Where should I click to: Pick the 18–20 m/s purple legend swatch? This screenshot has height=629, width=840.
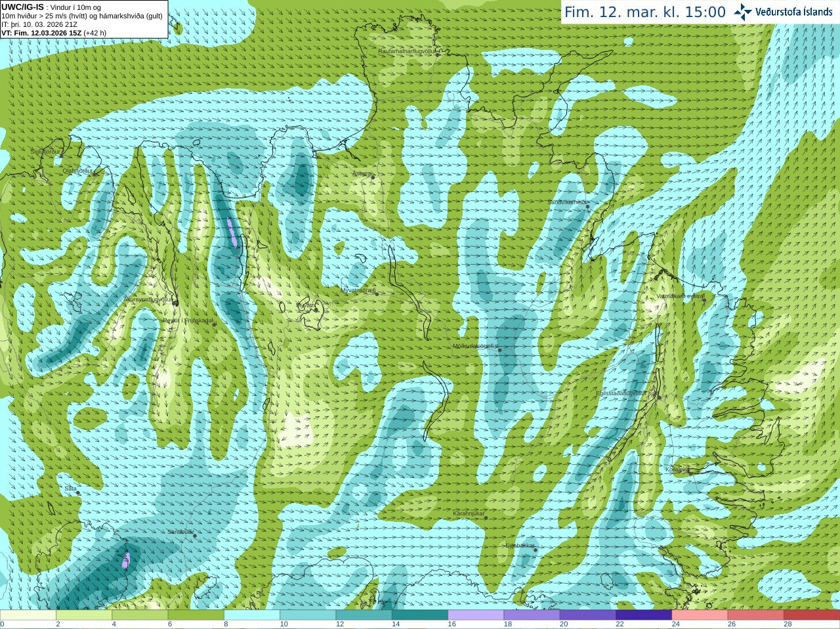click(x=532, y=615)
